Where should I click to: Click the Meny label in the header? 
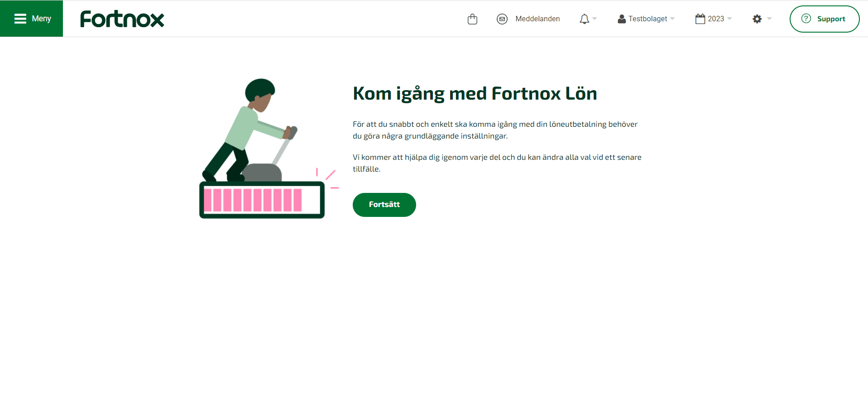(x=41, y=19)
